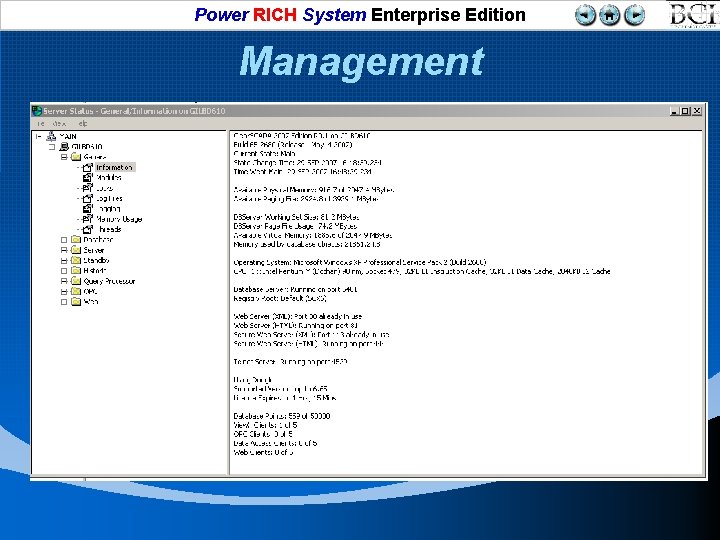The height and width of the screenshot is (540, 720).
Task: Expand the Standby folder node
Action: 64,260
